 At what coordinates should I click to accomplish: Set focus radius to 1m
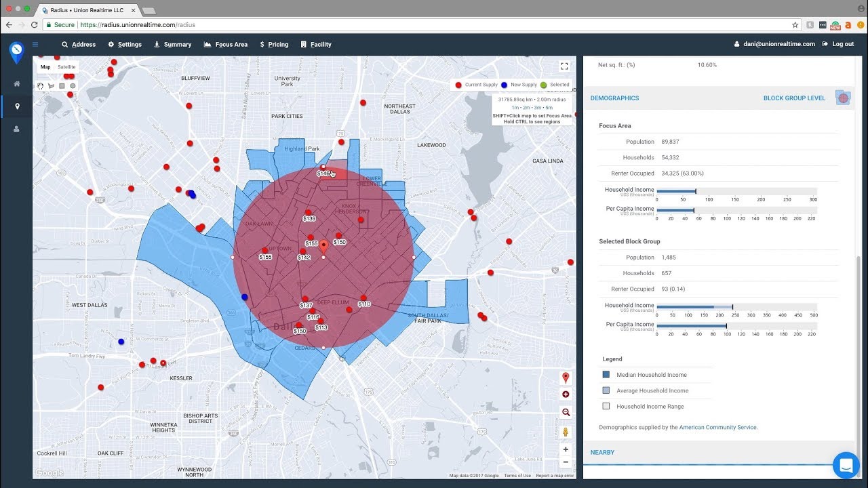coord(515,108)
